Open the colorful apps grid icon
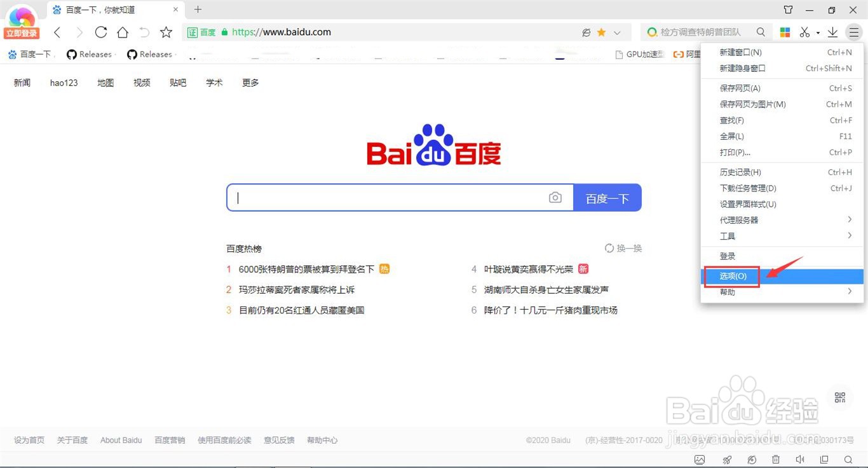 pyautogui.click(x=785, y=32)
